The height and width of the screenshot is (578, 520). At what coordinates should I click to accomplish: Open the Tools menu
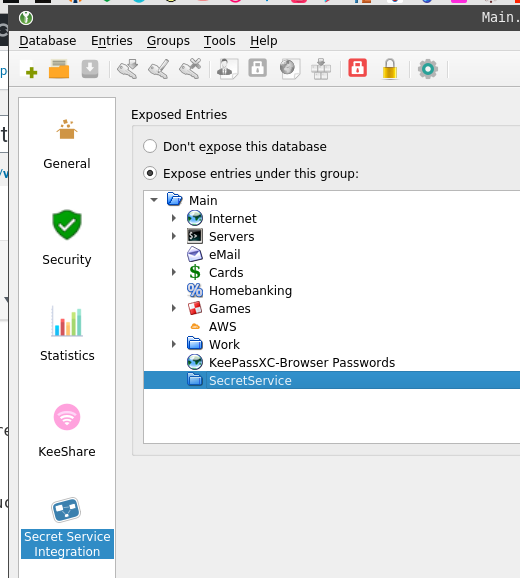click(220, 41)
